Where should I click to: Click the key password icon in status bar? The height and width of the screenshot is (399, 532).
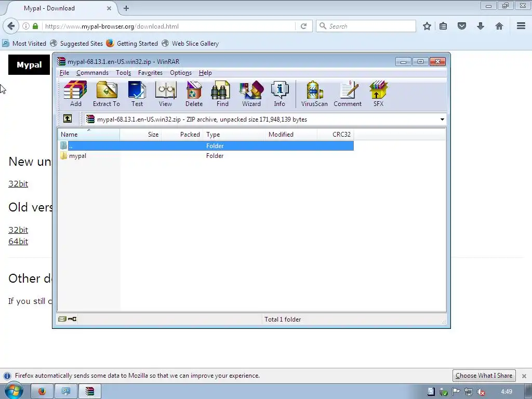point(72,319)
